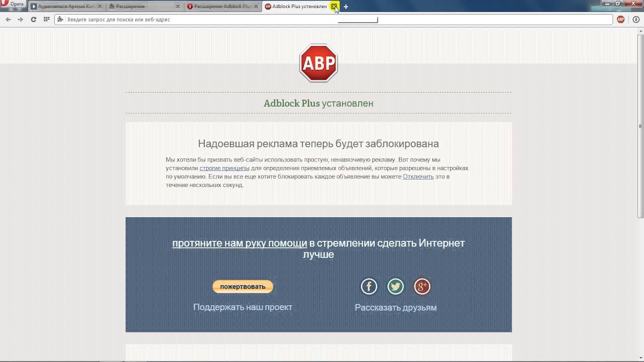Close the Аудиозаписи Артема tab
Viewport: 644px width, 362px height.
100,7
